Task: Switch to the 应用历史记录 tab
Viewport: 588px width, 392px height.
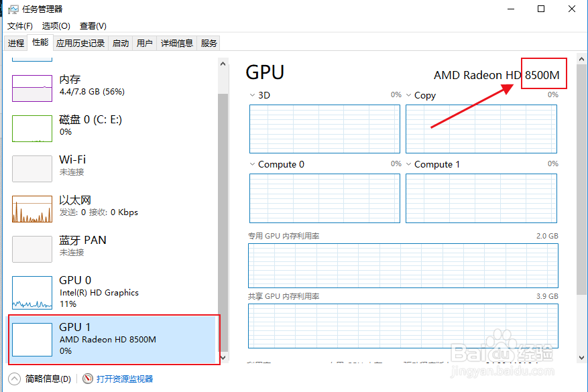Action: coord(80,43)
